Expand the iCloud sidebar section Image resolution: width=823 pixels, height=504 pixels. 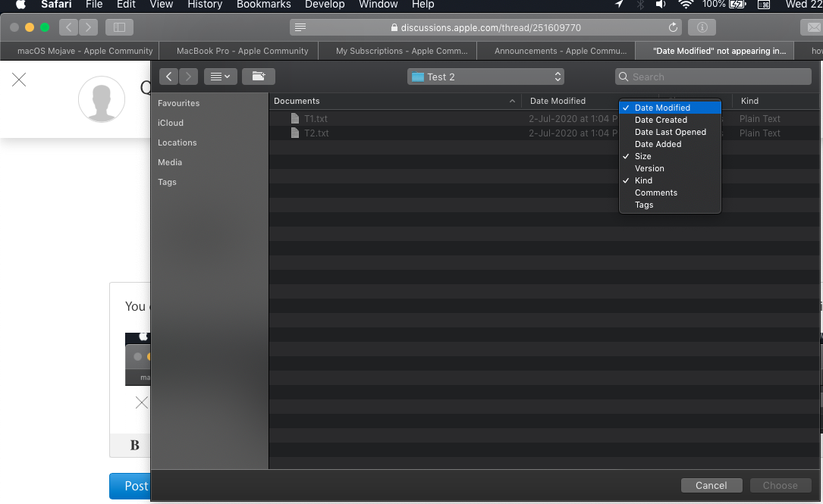[171, 123]
